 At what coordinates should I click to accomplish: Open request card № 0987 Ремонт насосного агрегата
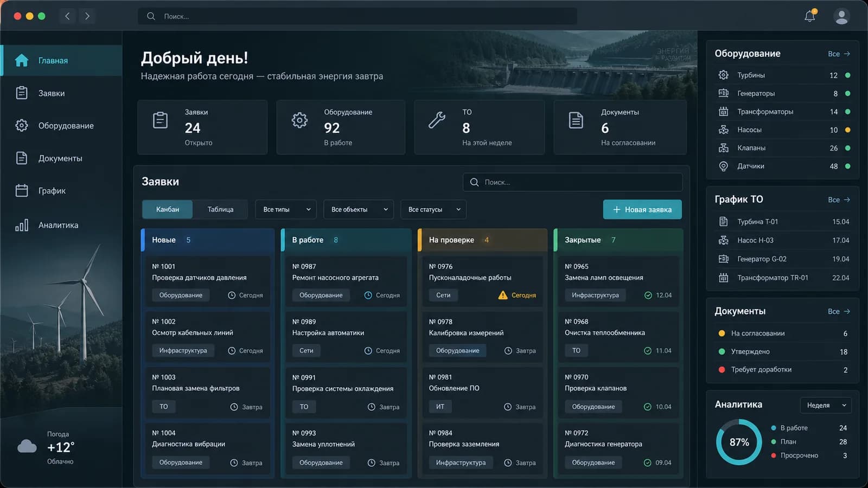pyautogui.click(x=346, y=281)
